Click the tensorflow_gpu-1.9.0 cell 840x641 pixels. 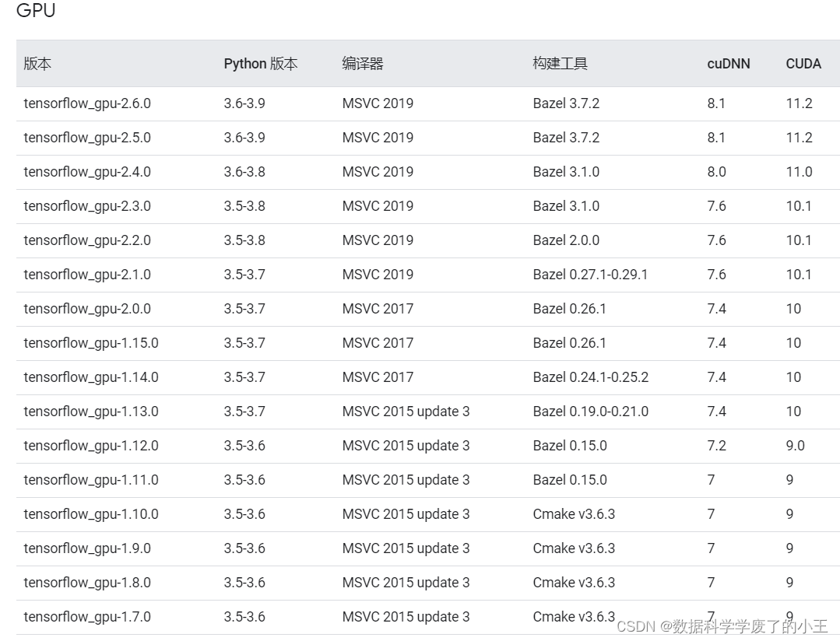coord(87,549)
